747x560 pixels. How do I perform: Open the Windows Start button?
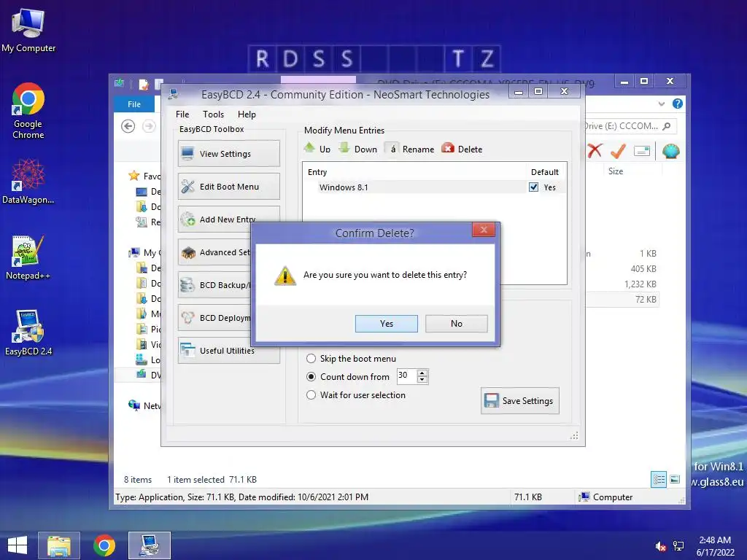(x=18, y=545)
